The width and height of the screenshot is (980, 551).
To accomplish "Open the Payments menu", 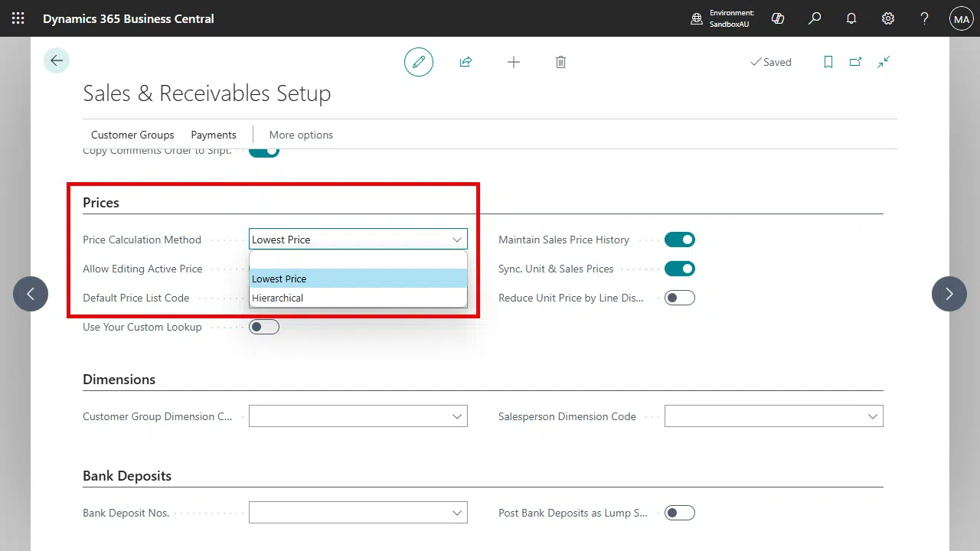I will coord(214,135).
